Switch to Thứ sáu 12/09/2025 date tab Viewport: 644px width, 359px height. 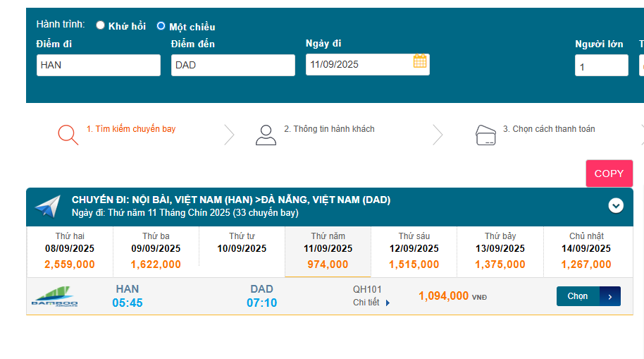point(414,251)
